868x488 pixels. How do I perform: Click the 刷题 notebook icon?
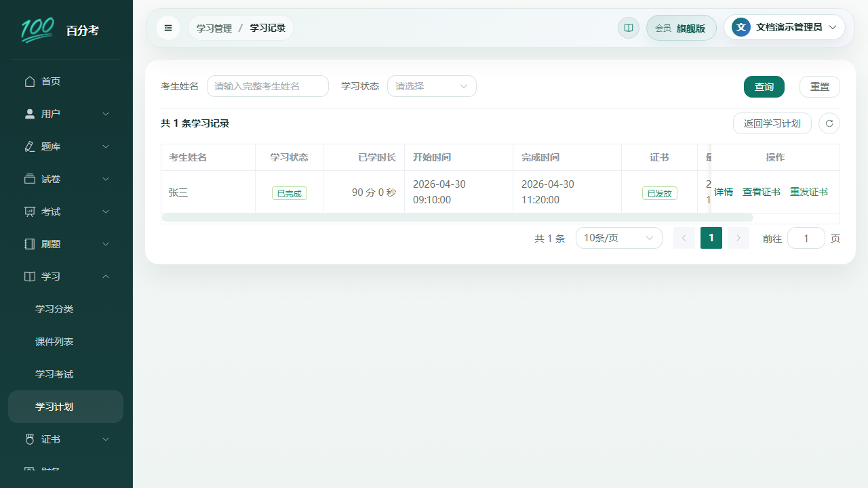click(x=30, y=244)
